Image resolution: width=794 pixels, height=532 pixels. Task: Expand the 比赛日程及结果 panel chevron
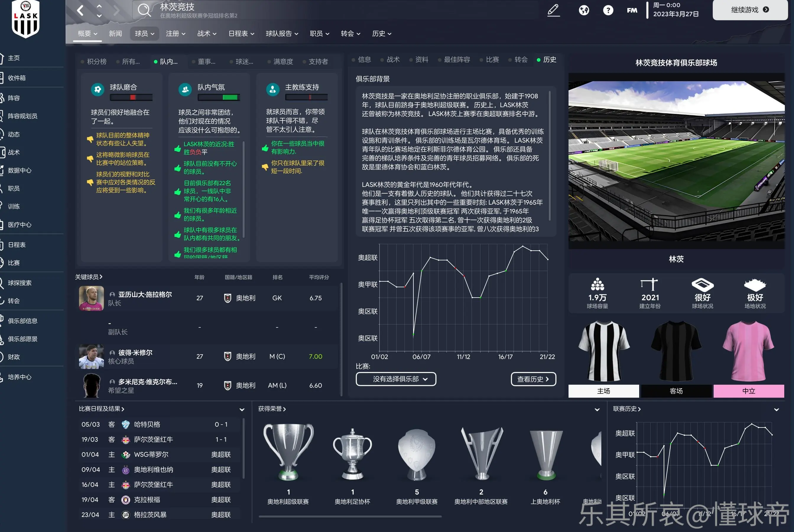[x=242, y=409]
